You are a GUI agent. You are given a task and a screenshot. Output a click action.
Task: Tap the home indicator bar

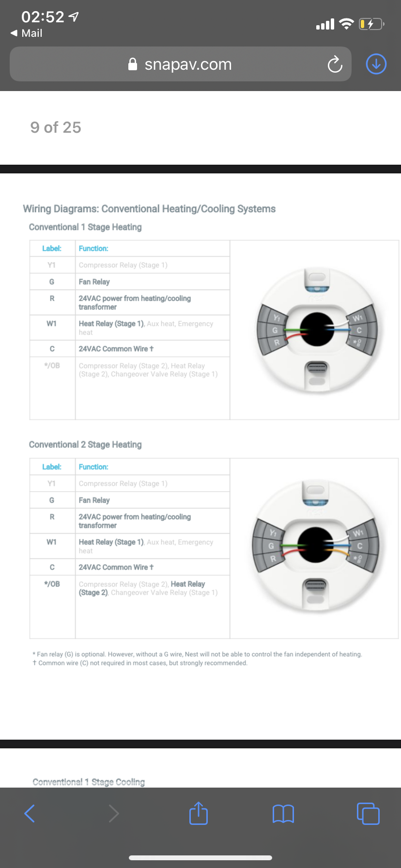tap(200, 857)
